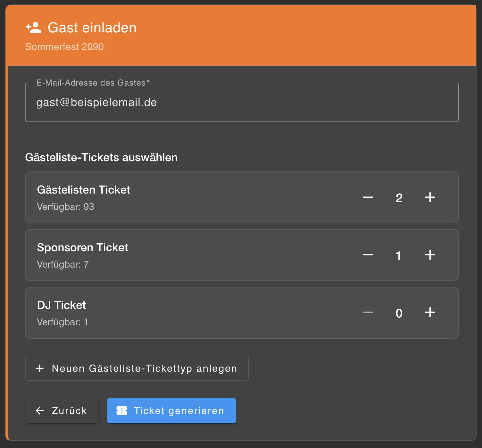Decrease the Gästelisten Ticket quantity with minus
This screenshot has height=448, width=482.
[x=368, y=197]
